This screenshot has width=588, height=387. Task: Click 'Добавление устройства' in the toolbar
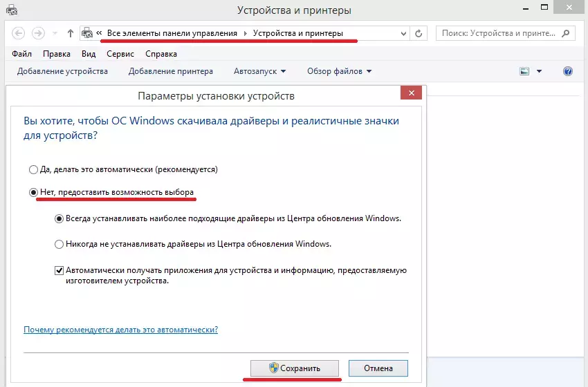tap(62, 71)
